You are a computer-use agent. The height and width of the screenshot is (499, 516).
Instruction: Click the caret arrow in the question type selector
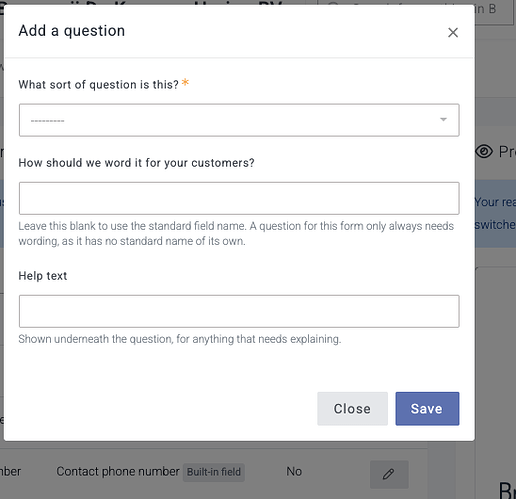443,119
